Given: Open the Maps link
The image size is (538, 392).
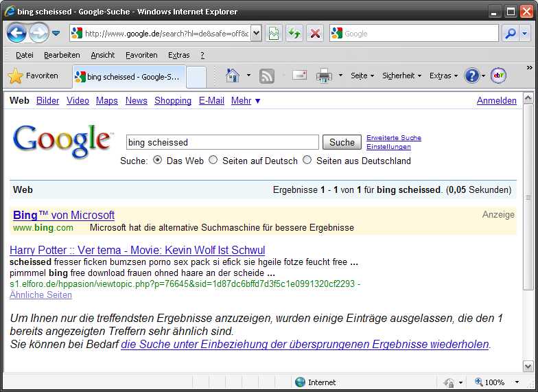Looking at the screenshot, I should [x=107, y=100].
